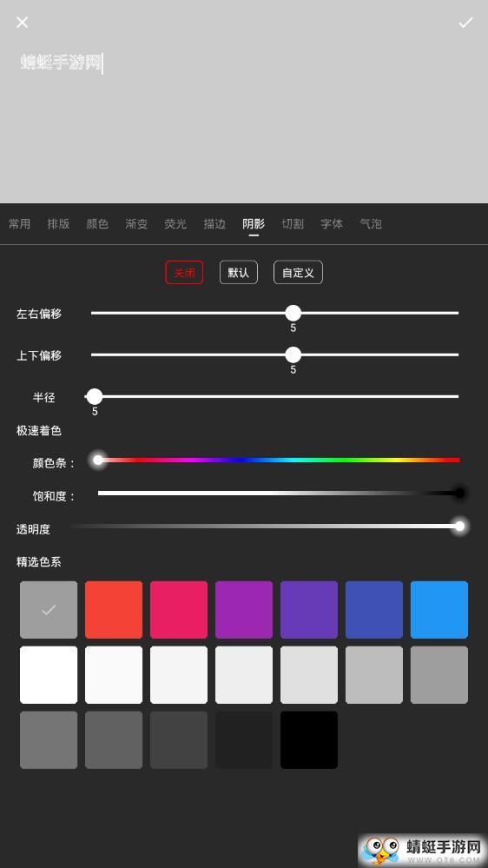The height and width of the screenshot is (868, 488).
Task: Open the 气泡 tab
Action: (371, 223)
